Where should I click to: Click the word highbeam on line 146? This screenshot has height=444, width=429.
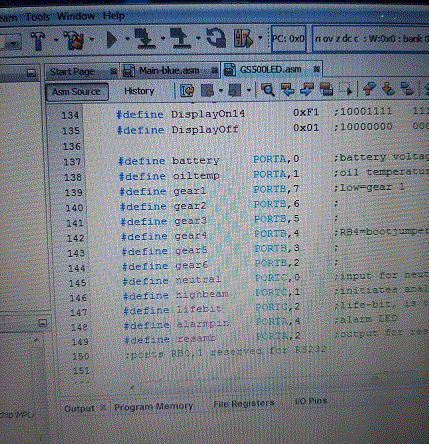(x=202, y=294)
